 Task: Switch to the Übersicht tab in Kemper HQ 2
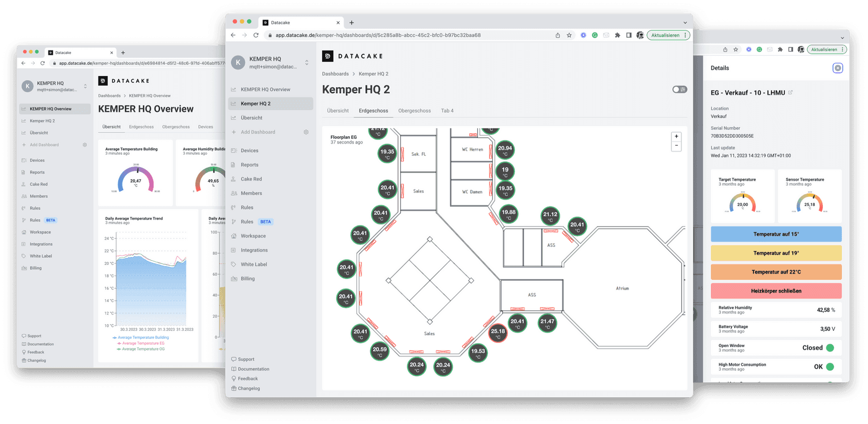[x=338, y=111]
